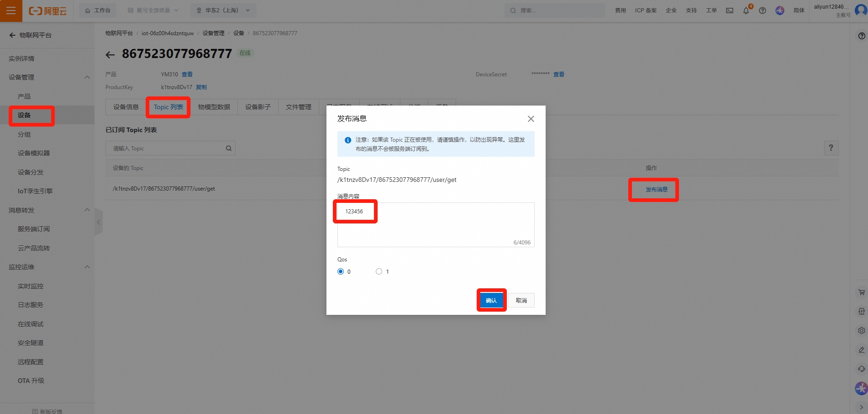Viewport: 868px width, 414px height.
Task: Click 确认 button in dialog
Action: pos(491,300)
